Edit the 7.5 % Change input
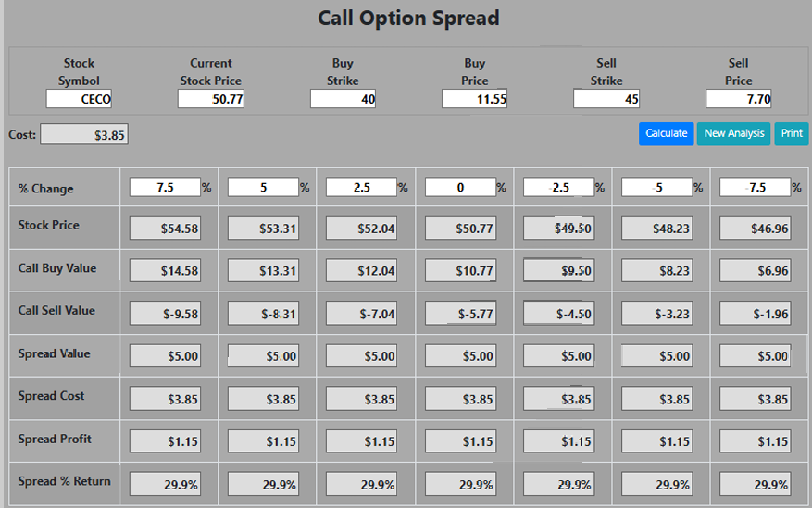 pos(165,187)
